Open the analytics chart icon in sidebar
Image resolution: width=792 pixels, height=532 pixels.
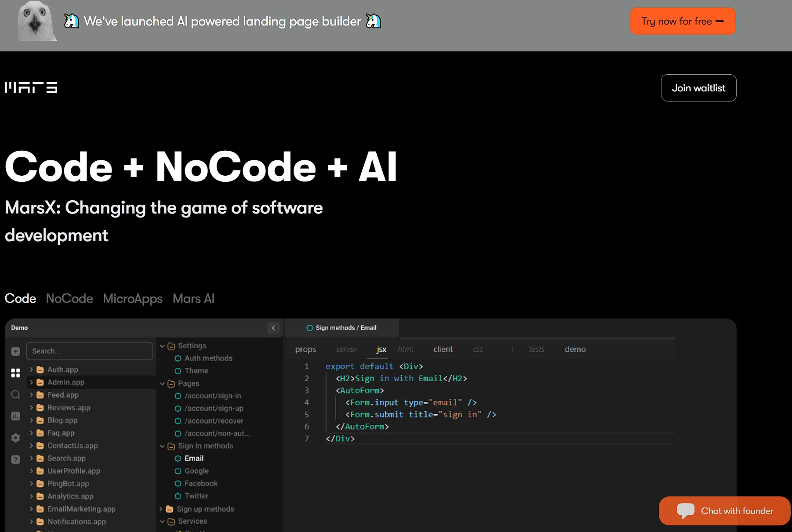click(15, 416)
